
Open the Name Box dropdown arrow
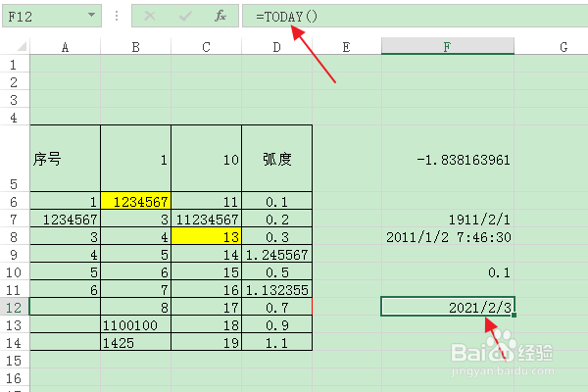[91, 15]
